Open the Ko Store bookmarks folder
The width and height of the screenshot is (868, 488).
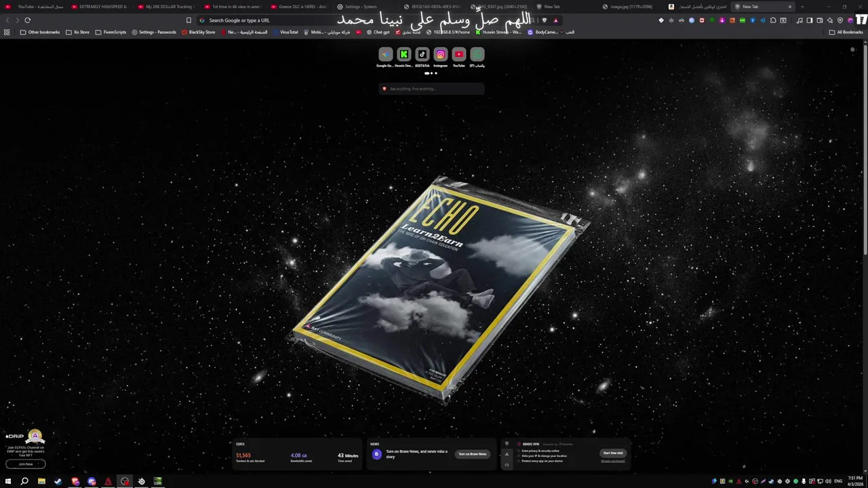[77, 32]
